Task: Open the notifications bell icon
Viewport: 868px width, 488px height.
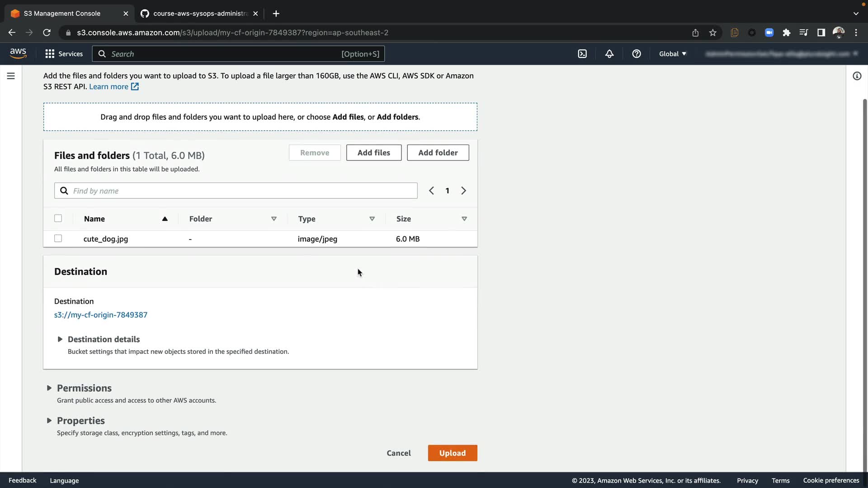Action: click(x=609, y=54)
